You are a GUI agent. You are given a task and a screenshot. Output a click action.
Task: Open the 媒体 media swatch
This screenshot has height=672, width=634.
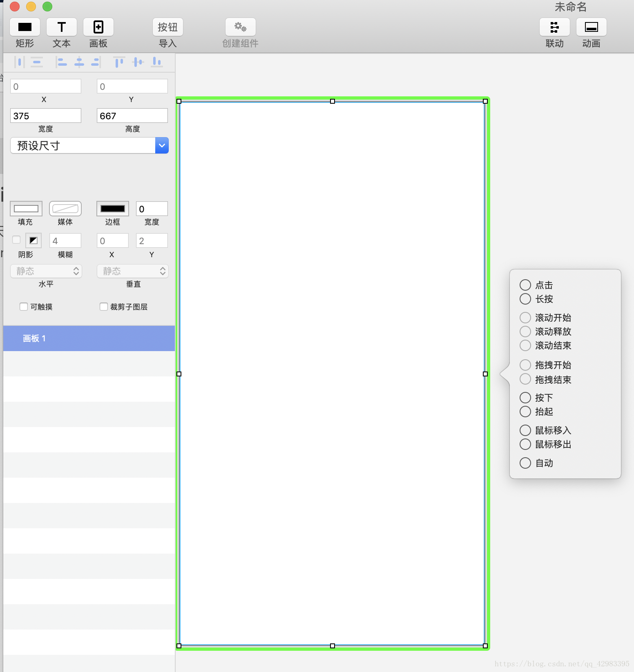tap(65, 209)
